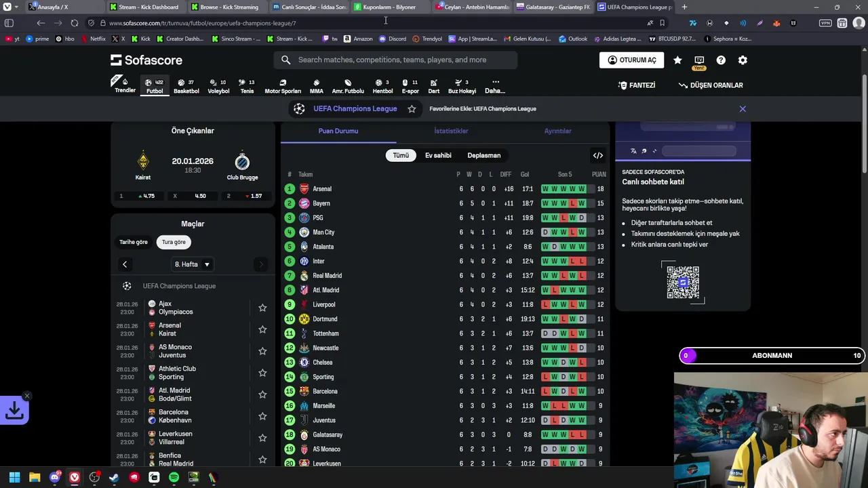
Task: Favorite the Benfica vs Real Madrid match
Action: point(262,460)
